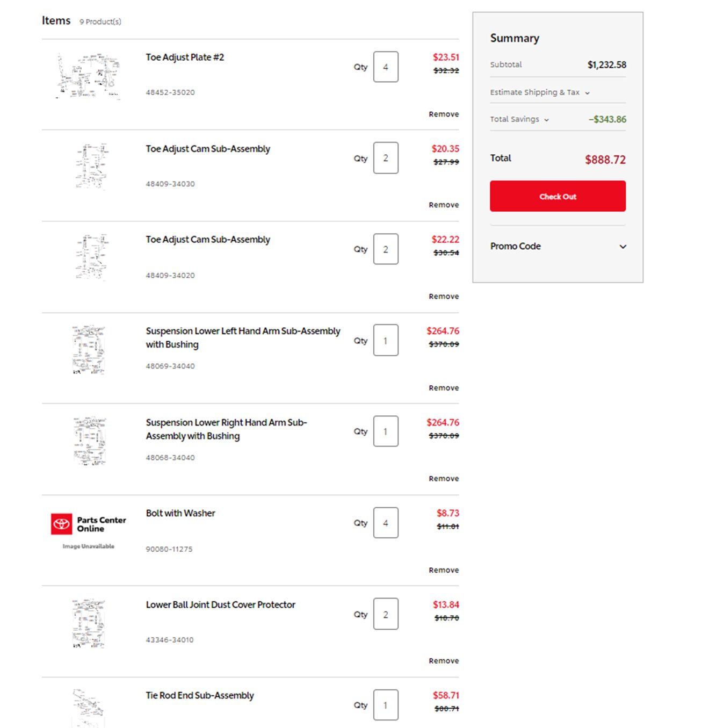Open the Toe Adjust Plate #2 diagram thumbnail

89,76
